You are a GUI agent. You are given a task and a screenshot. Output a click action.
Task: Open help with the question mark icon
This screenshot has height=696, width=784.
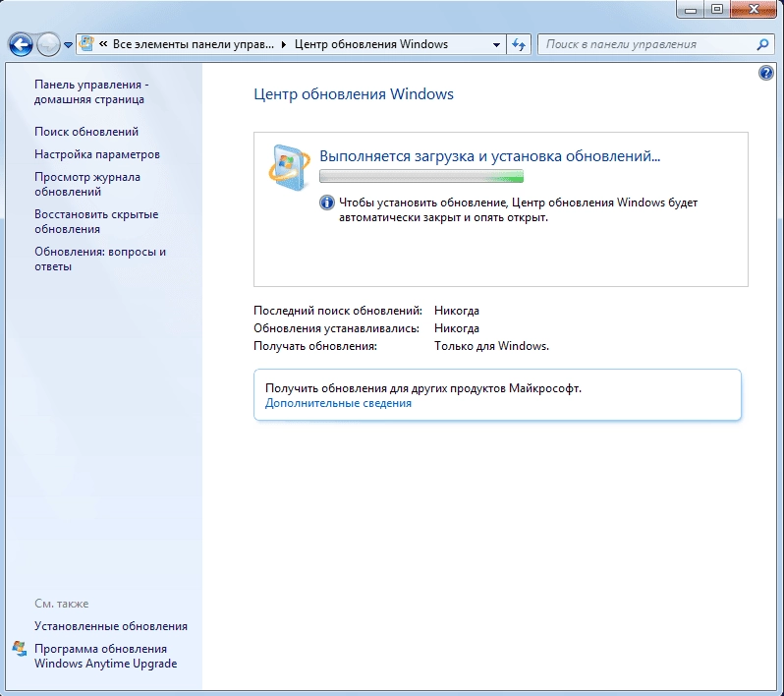point(765,73)
